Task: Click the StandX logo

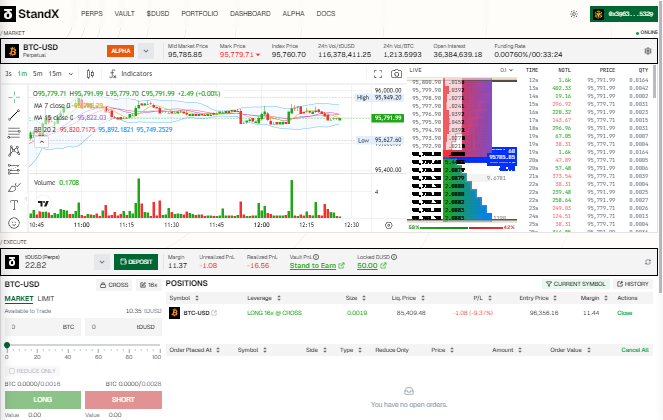Action: click(30, 14)
